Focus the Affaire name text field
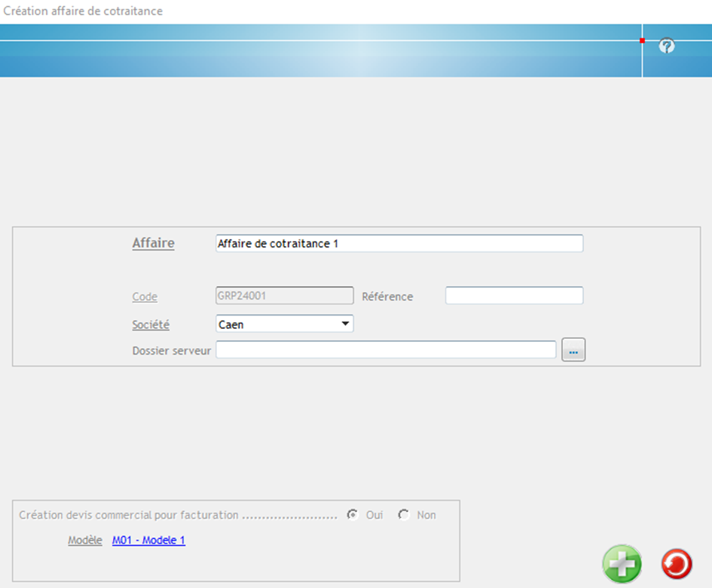Image resolution: width=712 pixels, height=588 pixels. (x=399, y=243)
